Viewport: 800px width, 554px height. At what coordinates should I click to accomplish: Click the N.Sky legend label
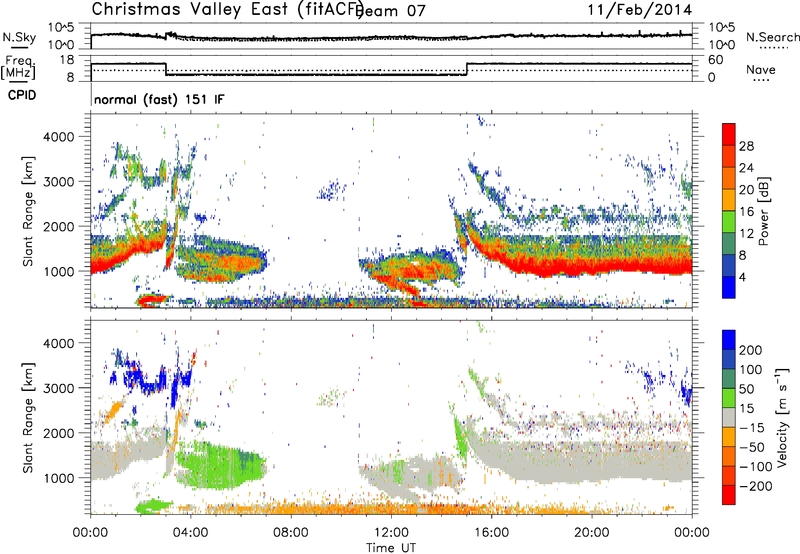click(x=19, y=37)
